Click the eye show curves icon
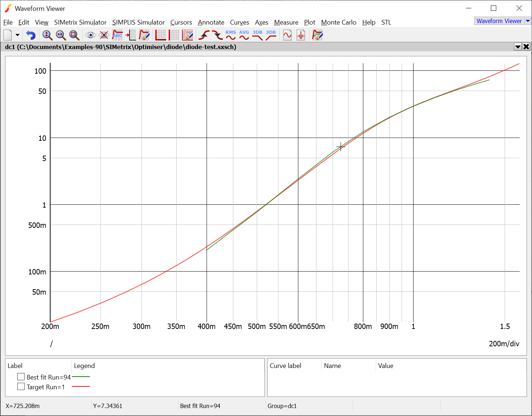The image size is (532, 416). [90, 35]
